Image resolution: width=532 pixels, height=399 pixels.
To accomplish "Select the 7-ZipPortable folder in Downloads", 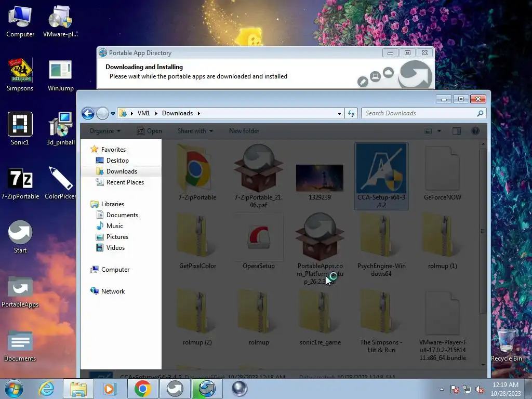I will click(197, 173).
